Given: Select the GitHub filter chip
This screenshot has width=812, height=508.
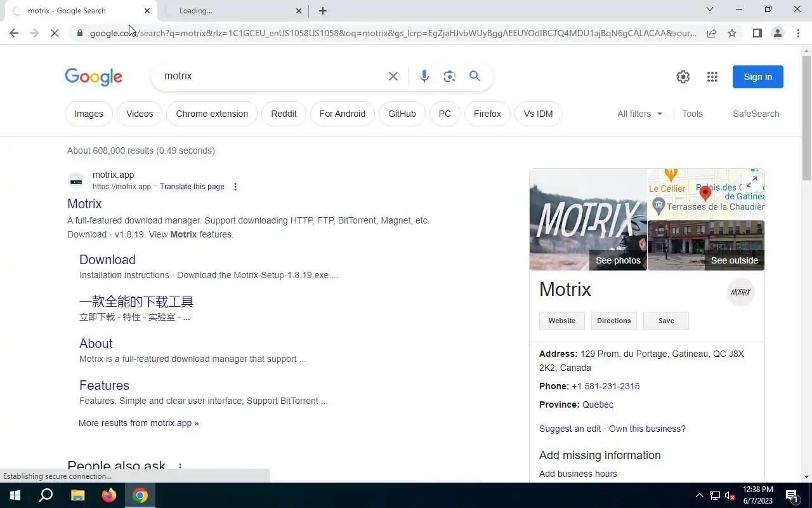Looking at the screenshot, I should point(402,114).
